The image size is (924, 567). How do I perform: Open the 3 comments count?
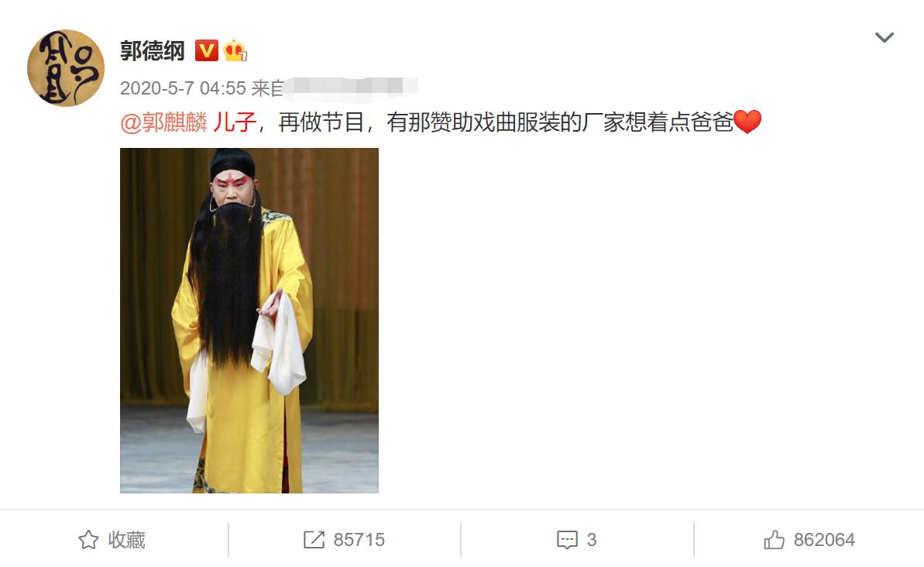[x=592, y=539]
